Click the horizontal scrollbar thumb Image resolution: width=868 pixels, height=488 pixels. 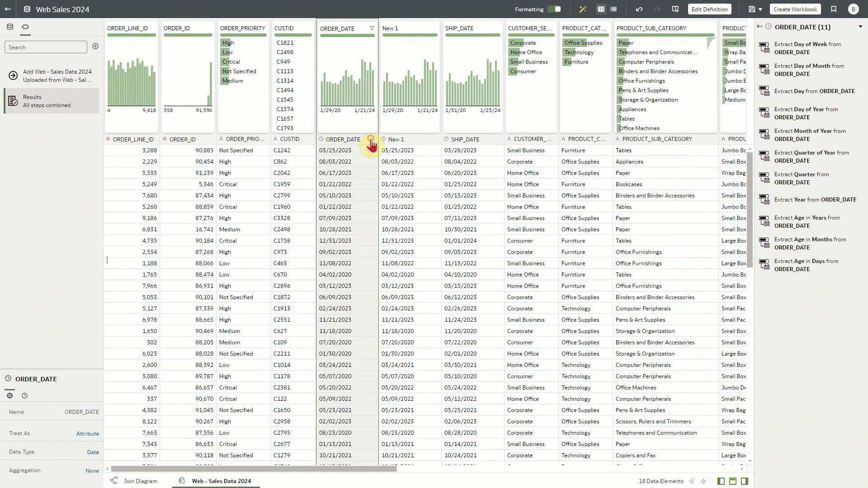(x=253, y=469)
